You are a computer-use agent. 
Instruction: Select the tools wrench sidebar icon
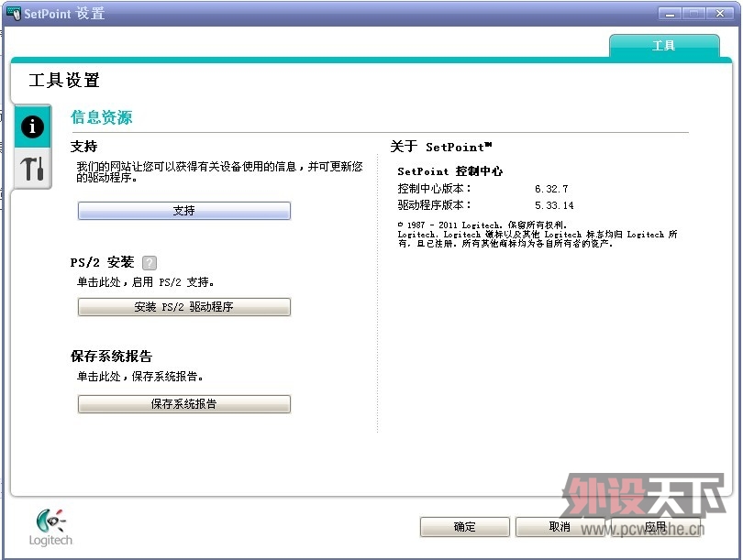[x=32, y=169]
